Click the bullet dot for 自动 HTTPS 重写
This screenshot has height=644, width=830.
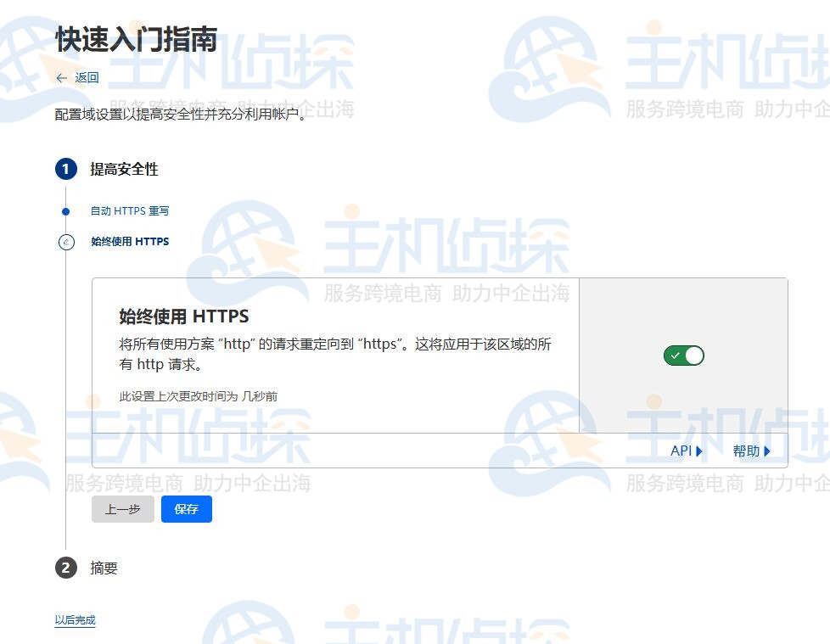pyautogui.click(x=66, y=211)
